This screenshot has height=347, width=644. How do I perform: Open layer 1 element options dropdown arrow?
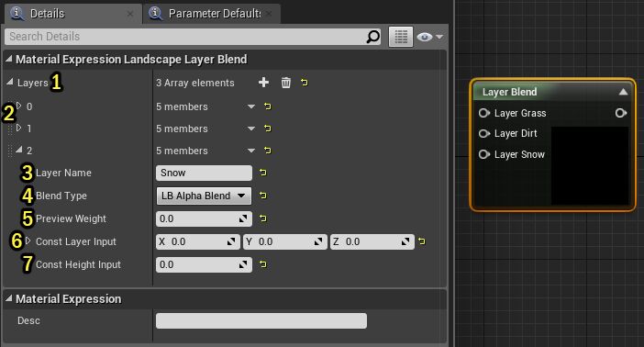pos(251,129)
